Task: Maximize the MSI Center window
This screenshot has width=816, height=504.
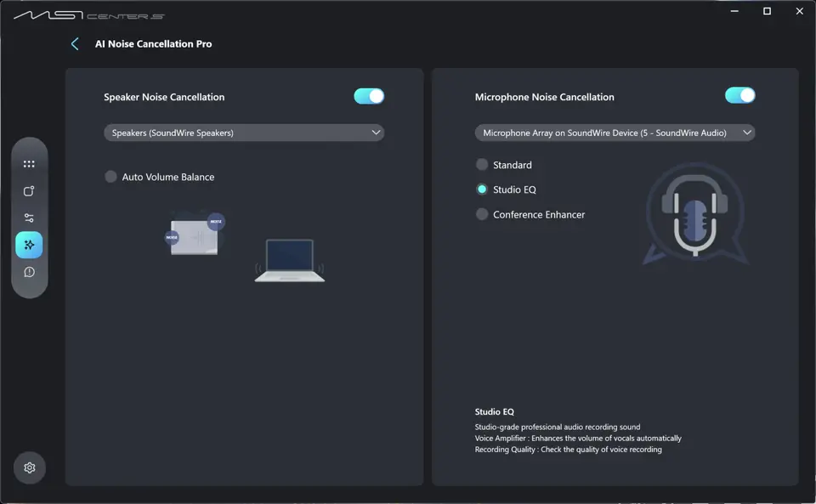Action: [x=767, y=11]
